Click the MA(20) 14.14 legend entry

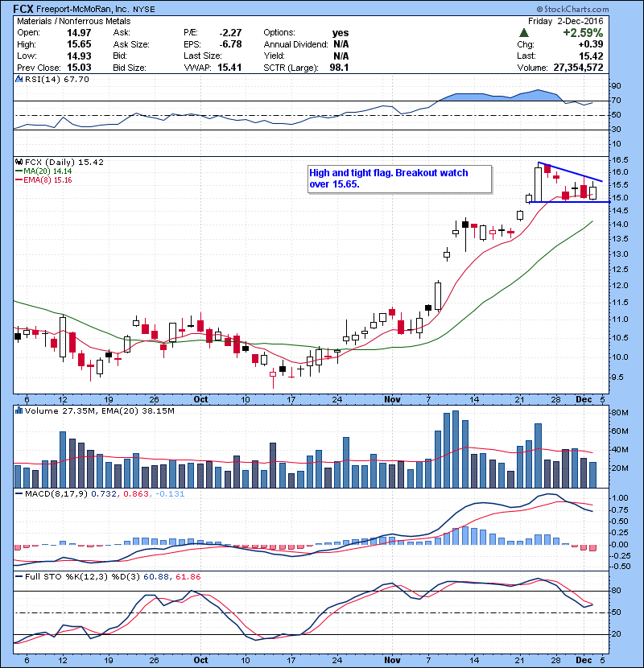[43, 171]
